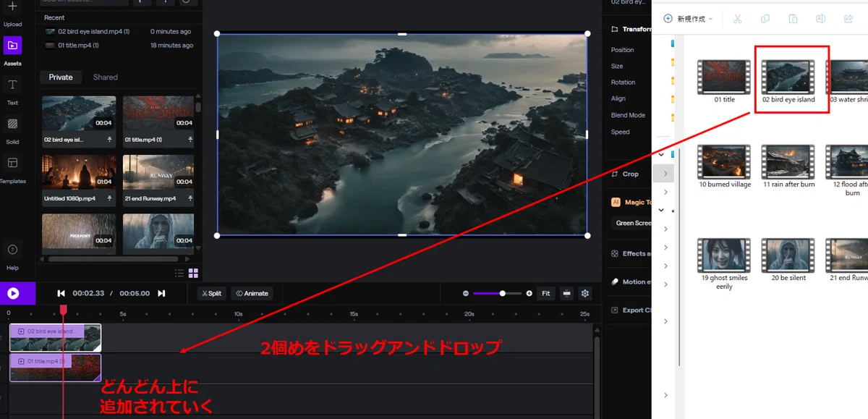Click the Speed property label
This screenshot has width=868, height=419.
pos(620,132)
